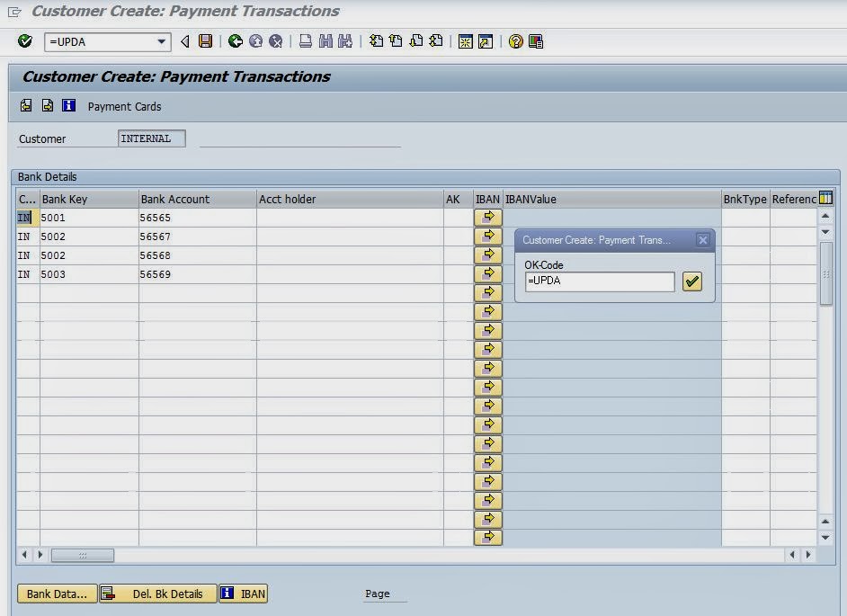This screenshot has height=616, width=847.
Task: Click the green Enter checkmark in toolbar
Action: pyautogui.click(x=25, y=41)
